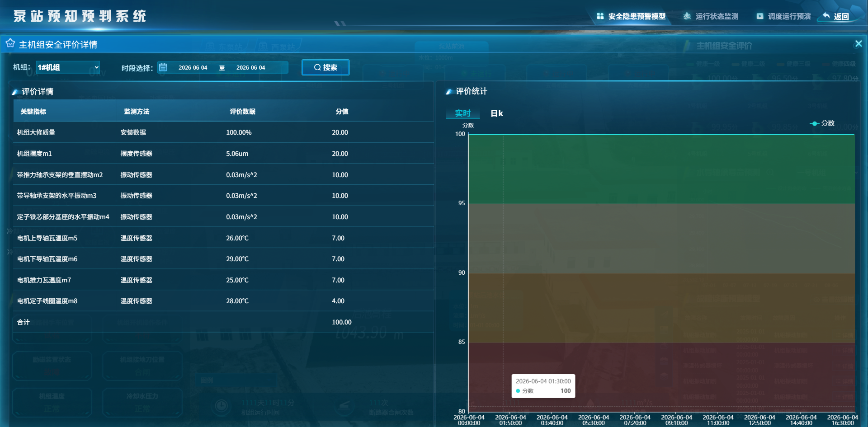The width and height of the screenshot is (868, 427).
Task: Click the 泵站预知预判系统 title
Action: pyautogui.click(x=80, y=16)
